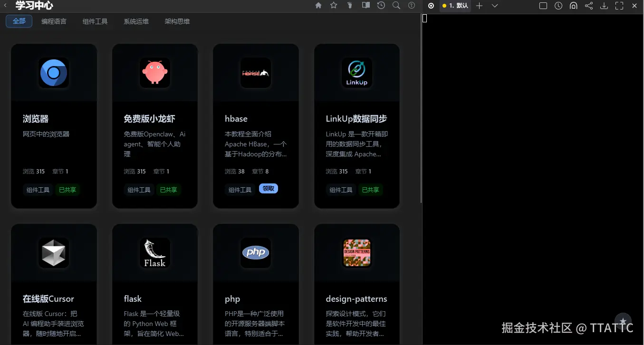
Task: Click the download icon in the terminal toolbar
Action: pos(604,6)
